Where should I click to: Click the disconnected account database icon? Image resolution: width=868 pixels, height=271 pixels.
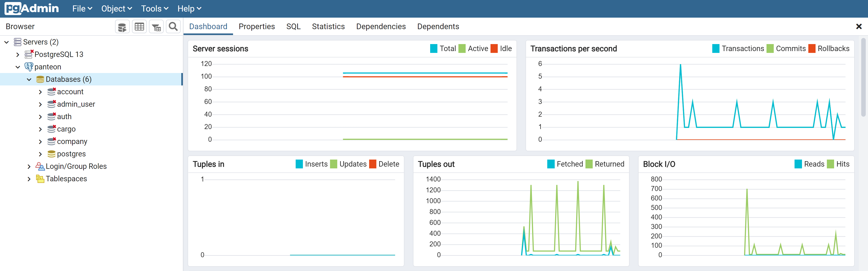click(x=51, y=92)
